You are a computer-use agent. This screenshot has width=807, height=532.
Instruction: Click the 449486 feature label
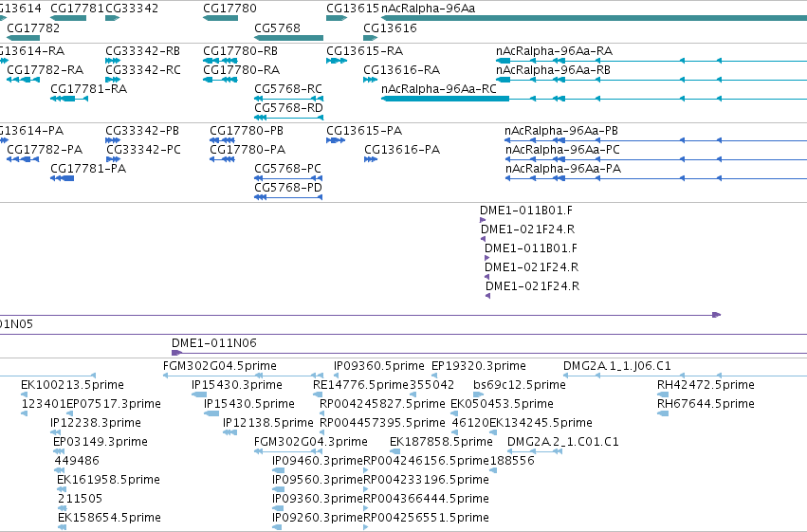(77, 461)
